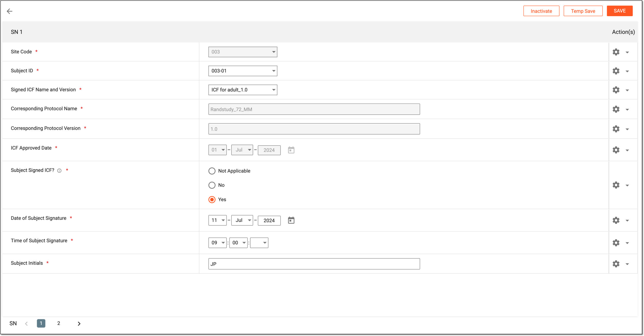The height and width of the screenshot is (336, 644).
Task: Open month dropdown of ICF Approved Date
Action: coord(242,150)
